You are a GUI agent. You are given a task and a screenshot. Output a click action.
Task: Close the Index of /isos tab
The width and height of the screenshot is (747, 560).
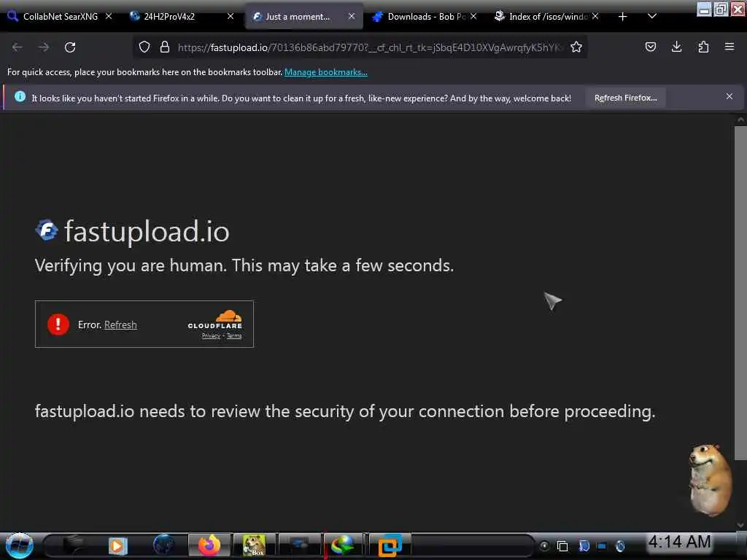tap(595, 16)
